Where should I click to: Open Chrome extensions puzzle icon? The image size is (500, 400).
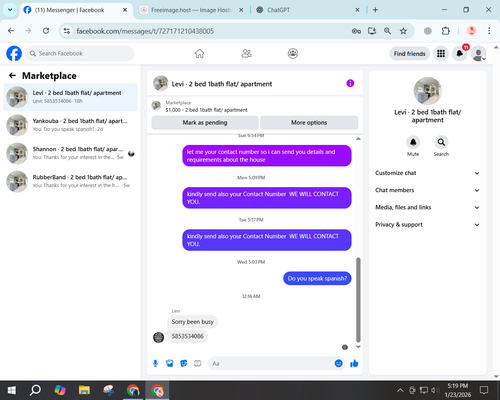click(445, 31)
